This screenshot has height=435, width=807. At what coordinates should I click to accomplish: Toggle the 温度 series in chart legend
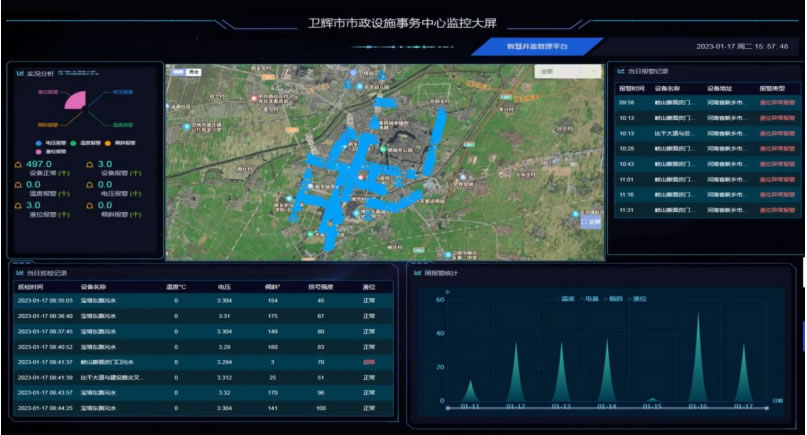(x=566, y=299)
